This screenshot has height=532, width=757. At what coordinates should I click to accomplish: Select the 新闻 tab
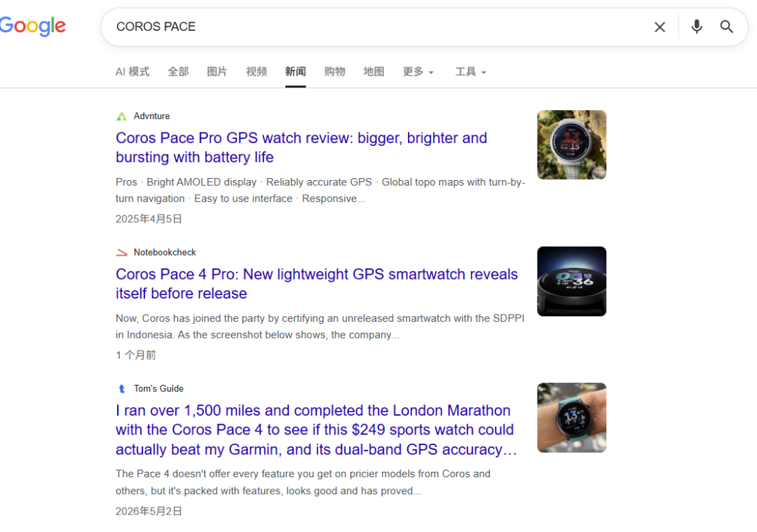[x=296, y=71]
